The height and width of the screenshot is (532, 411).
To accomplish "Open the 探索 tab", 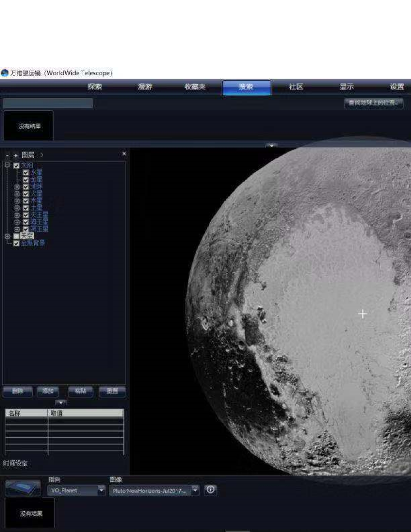I will [x=95, y=87].
